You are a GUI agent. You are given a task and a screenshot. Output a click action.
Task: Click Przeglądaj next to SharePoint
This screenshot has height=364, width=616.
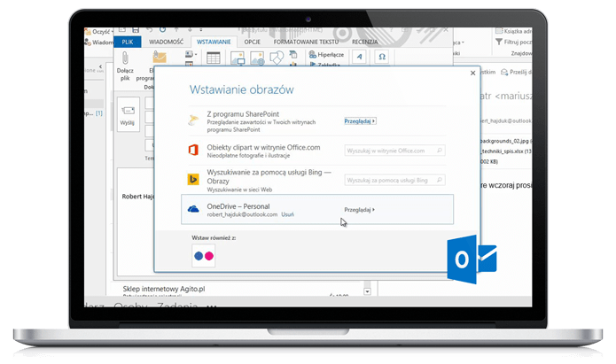coord(360,120)
